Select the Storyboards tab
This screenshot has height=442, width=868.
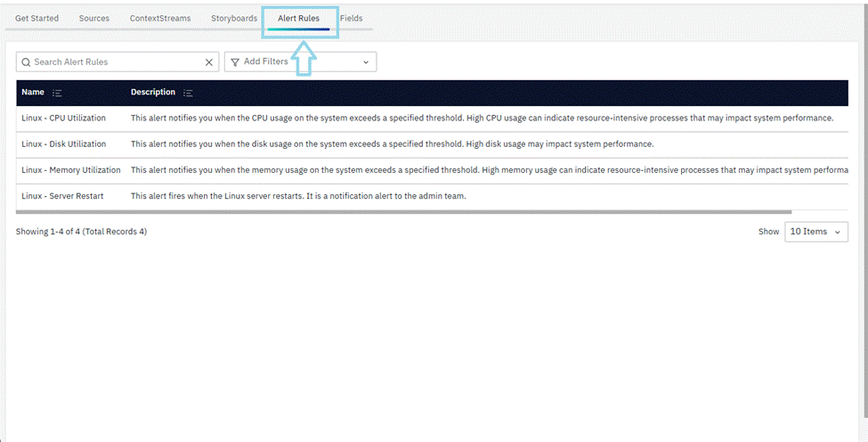[x=234, y=19]
